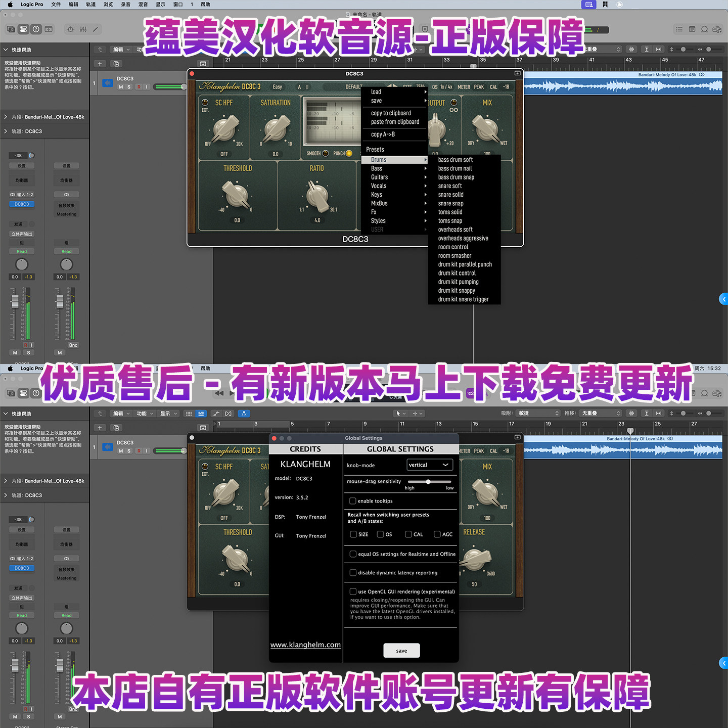Click the DC8C3 audio track icon in the lower window
The image size is (728, 728).
(x=108, y=447)
